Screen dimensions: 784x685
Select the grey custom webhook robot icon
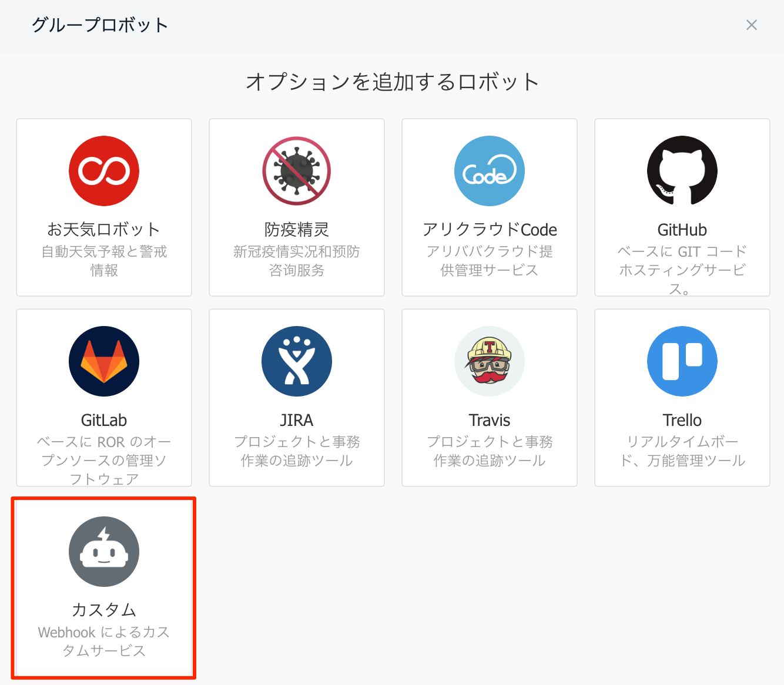(x=104, y=552)
